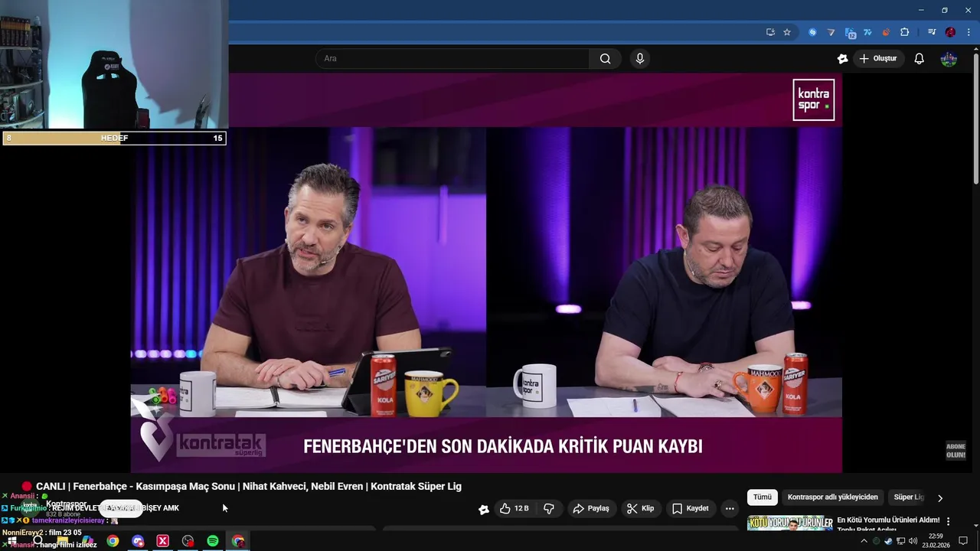Bookmark this page with the star icon
This screenshot has height=551, width=980.
coord(786,32)
